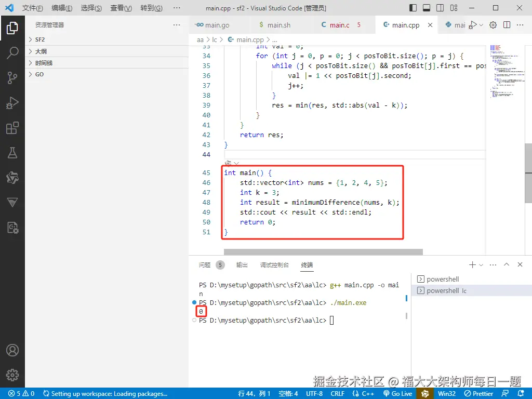The width and height of the screenshot is (532, 399).
Task: Open the Accounts menu icon
Action: pos(12,350)
